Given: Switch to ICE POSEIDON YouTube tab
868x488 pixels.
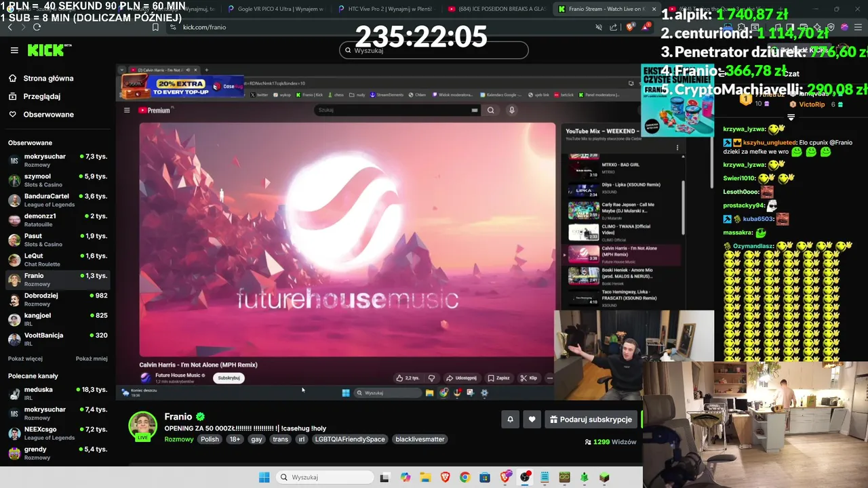Looking at the screenshot, I should [497, 9].
